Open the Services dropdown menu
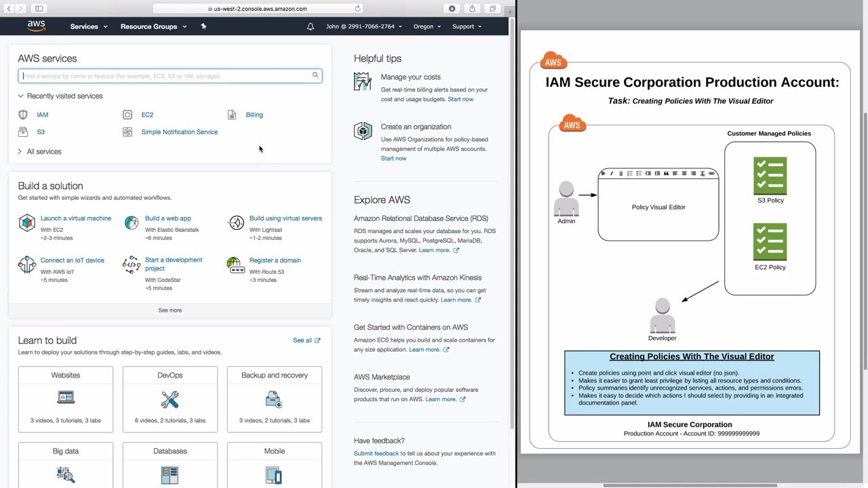Image resolution: width=868 pixels, height=488 pixels. pyautogui.click(x=89, y=26)
